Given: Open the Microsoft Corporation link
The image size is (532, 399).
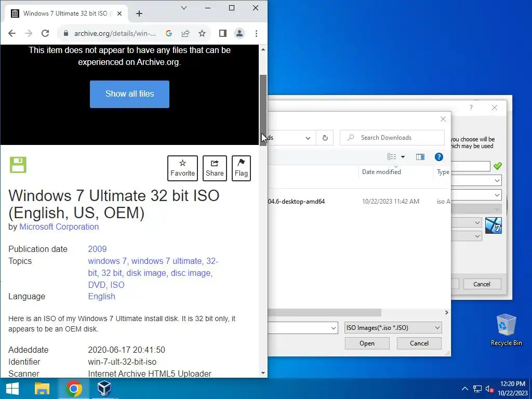Looking at the screenshot, I should (59, 227).
